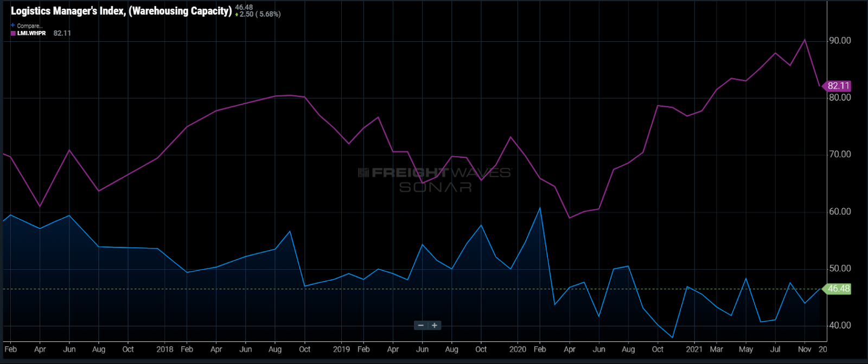Select the 2021 label on time axis

click(694, 349)
